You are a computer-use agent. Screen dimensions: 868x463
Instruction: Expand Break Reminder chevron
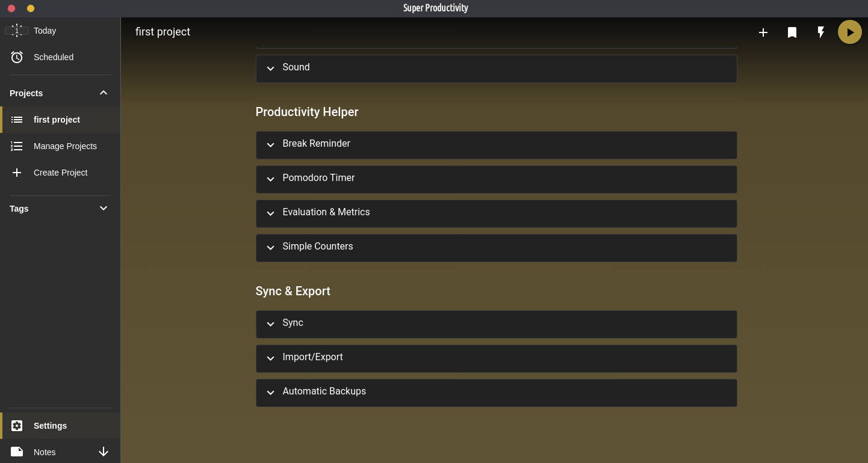coord(270,145)
